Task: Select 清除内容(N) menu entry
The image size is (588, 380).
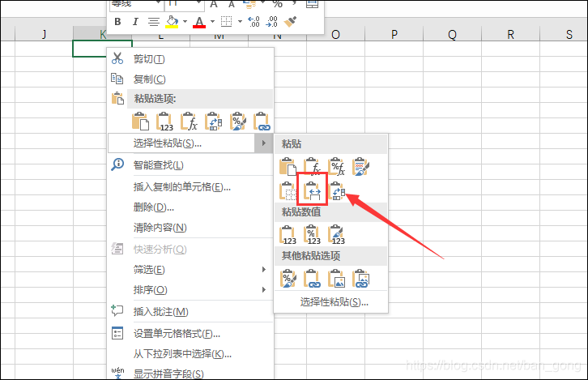Action: (191, 228)
